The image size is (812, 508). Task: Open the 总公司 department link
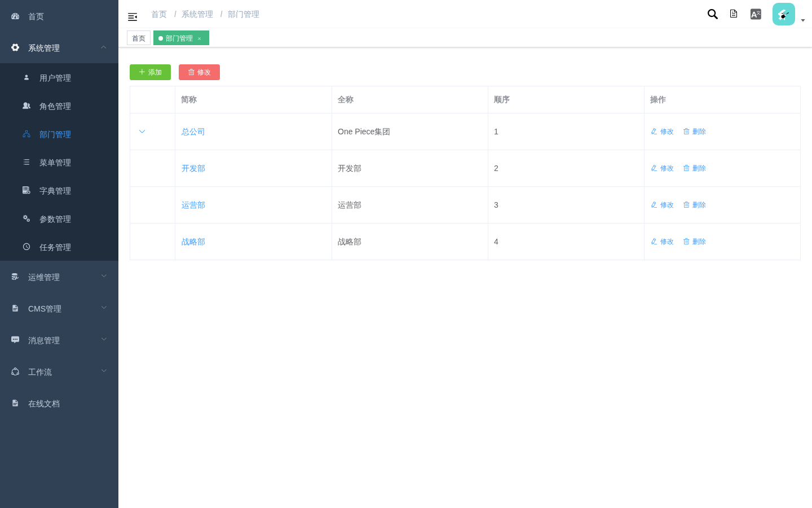(x=193, y=132)
